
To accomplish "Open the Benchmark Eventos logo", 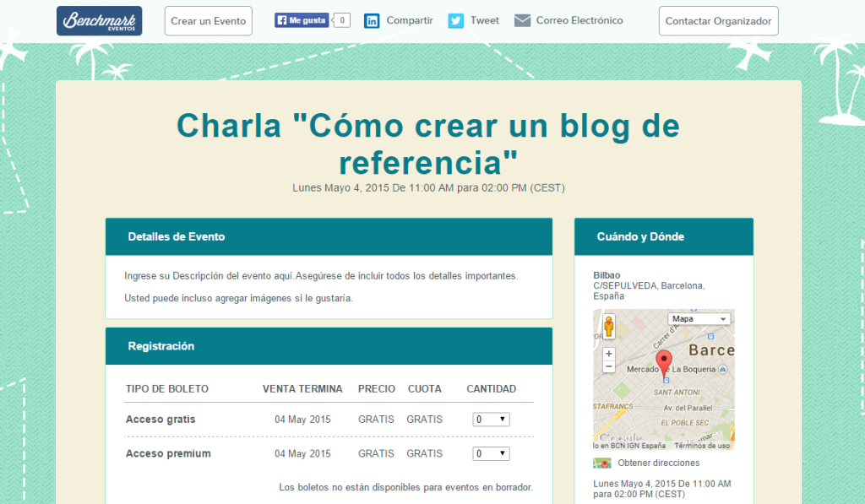I will 100,21.
